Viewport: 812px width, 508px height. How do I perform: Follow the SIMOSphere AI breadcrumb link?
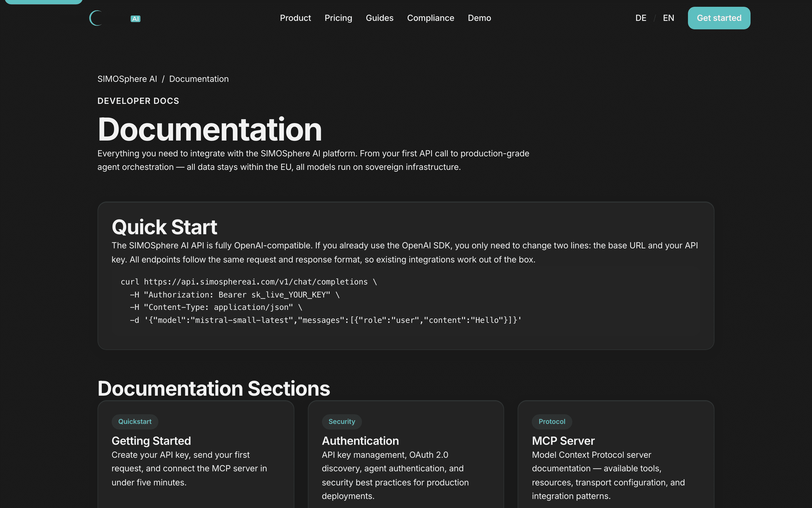[x=127, y=79]
